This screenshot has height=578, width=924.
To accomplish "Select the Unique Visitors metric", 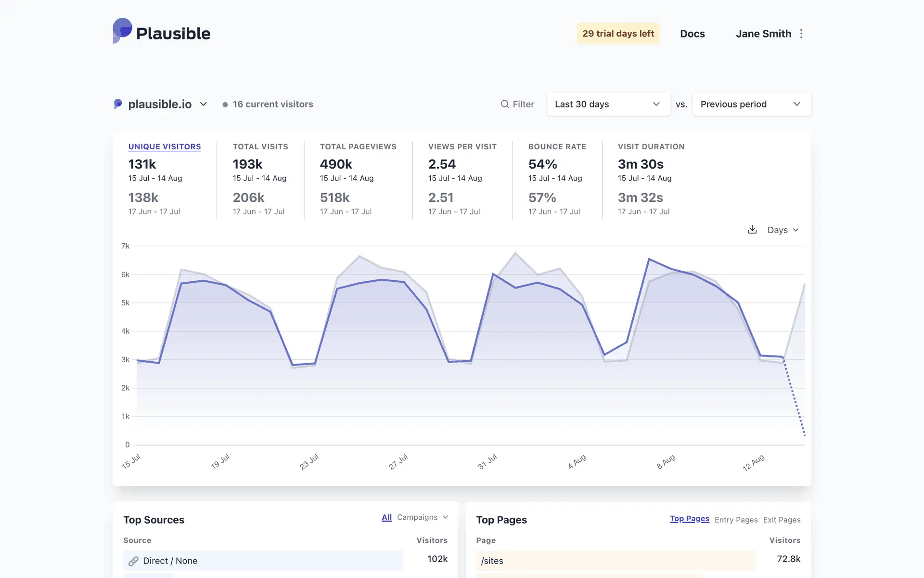I will pyautogui.click(x=165, y=146).
